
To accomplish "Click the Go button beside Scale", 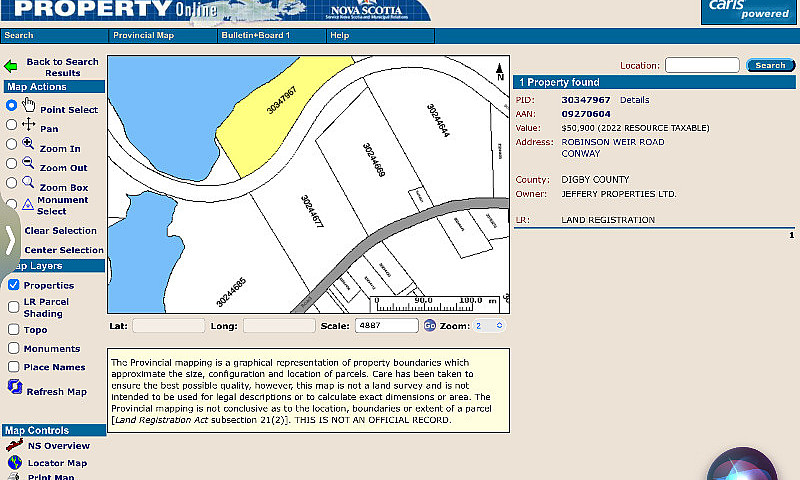I will point(430,325).
